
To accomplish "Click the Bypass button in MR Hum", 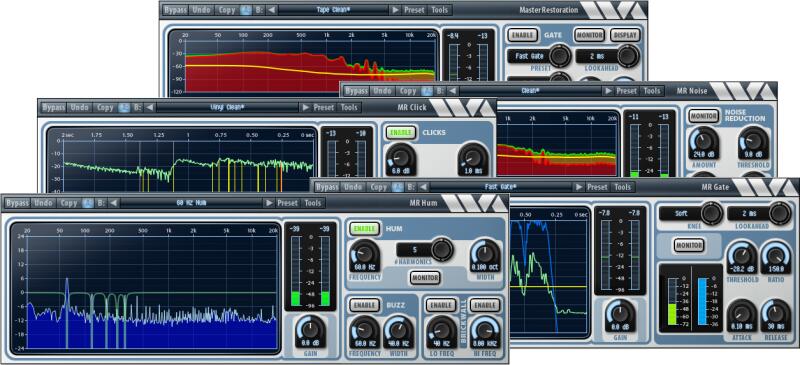I will 18,203.
